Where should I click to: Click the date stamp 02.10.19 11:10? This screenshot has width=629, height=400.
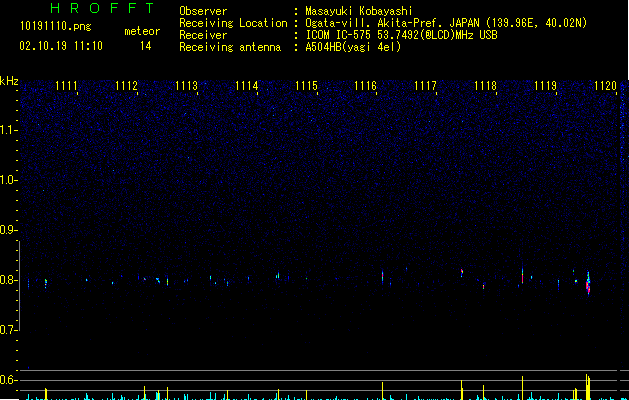pyautogui.click(x=61, y=46)
